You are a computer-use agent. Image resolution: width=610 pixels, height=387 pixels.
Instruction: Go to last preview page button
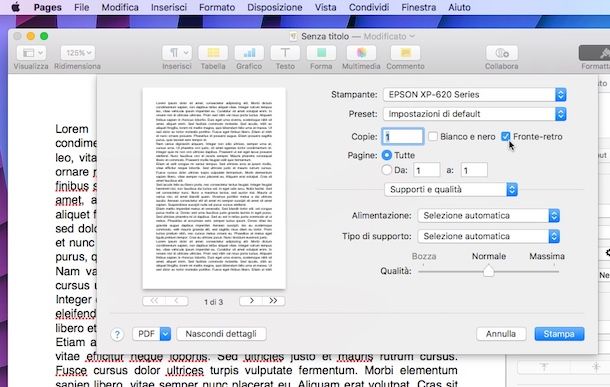[x=273, y=301]
